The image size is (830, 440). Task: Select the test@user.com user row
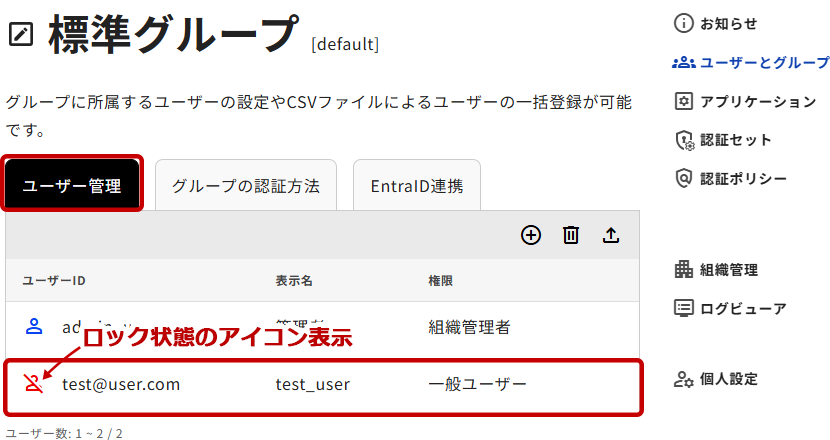click(x=322, y=384)
